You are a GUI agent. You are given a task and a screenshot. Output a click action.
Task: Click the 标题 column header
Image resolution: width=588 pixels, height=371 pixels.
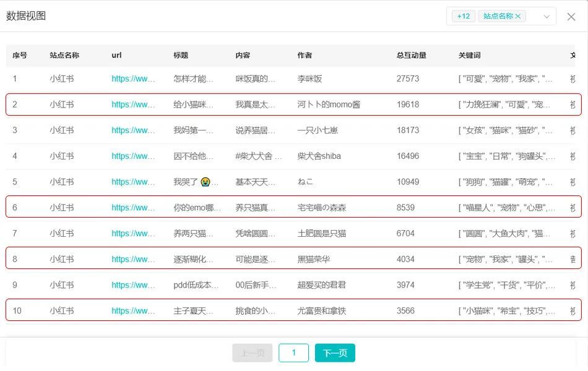point(180,55)
